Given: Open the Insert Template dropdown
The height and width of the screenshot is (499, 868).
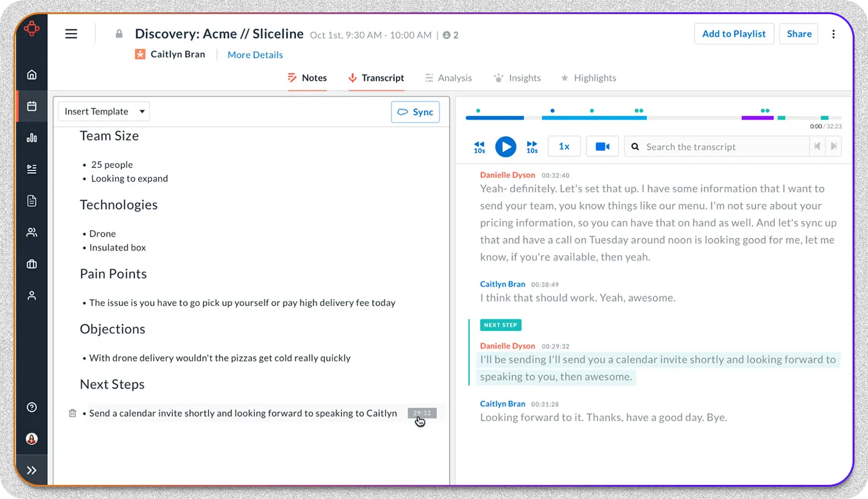Looking at the screenshot, I should (x=104, y=112).
